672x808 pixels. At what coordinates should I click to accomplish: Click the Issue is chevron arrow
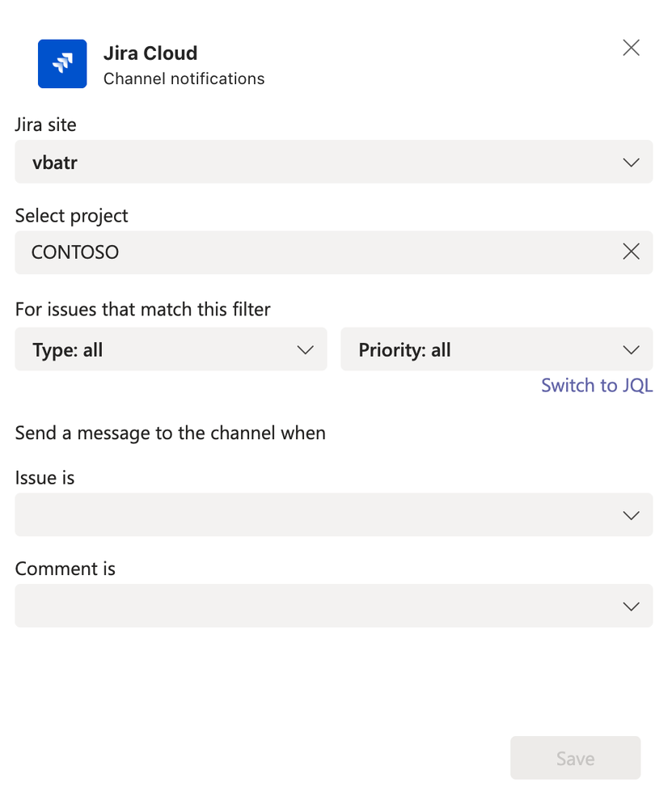[x=631, y=515]
